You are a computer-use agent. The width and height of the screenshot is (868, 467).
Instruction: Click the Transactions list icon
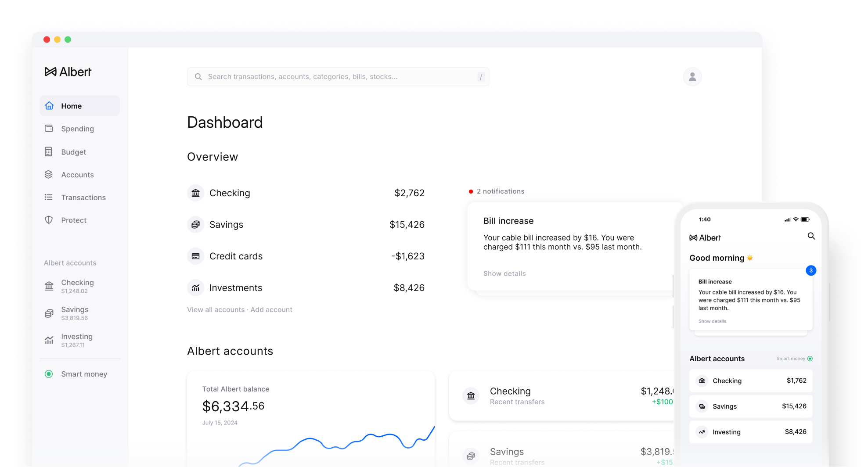49,198
